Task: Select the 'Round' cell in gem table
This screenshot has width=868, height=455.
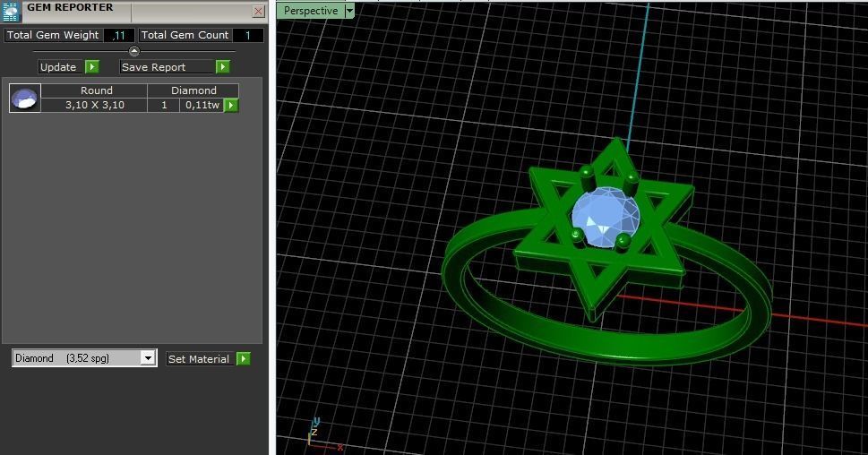Action: point(95,90)
